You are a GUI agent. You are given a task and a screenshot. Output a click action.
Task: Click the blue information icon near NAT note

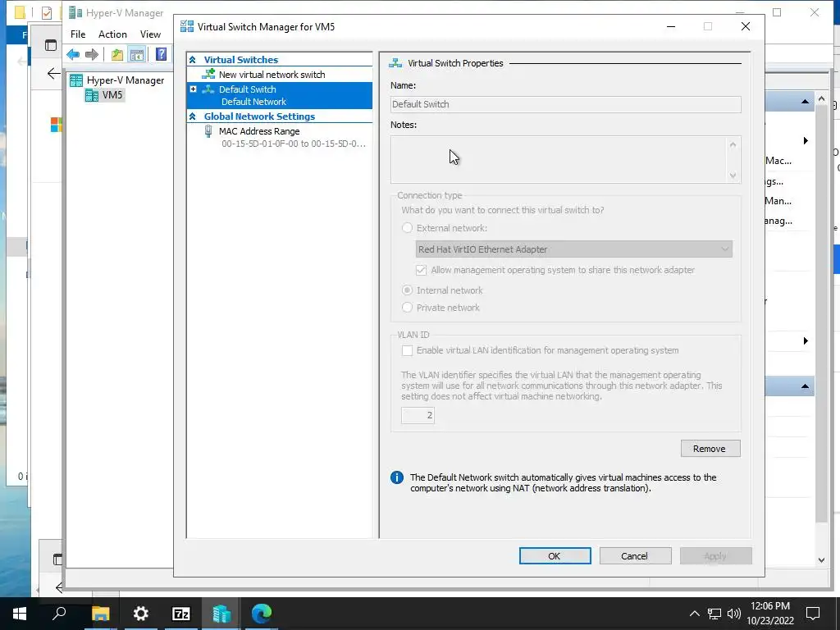click(x=397, y=477)
